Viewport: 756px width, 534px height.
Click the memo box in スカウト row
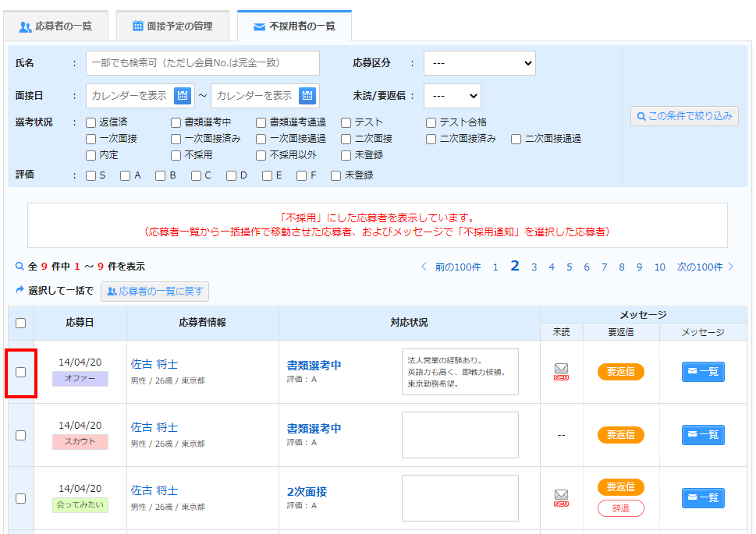coord(460,435)
